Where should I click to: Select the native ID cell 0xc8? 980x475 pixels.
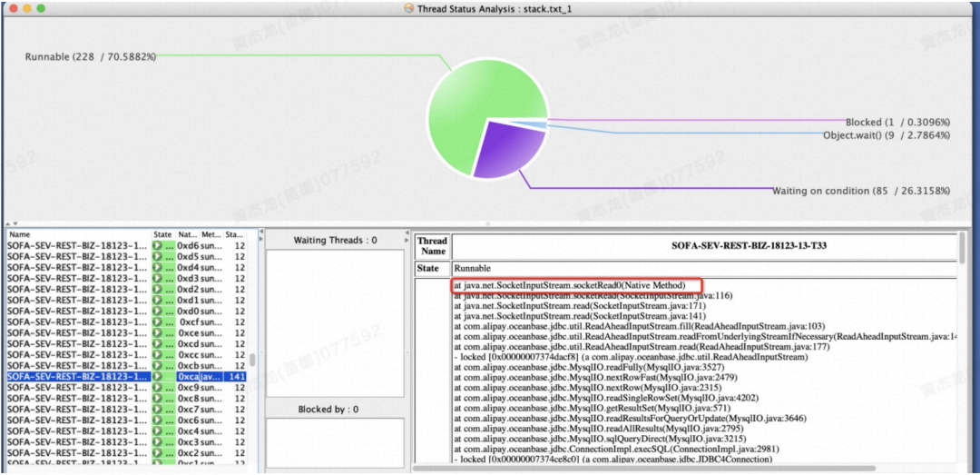pyautogui.click(x=188, y=399)
